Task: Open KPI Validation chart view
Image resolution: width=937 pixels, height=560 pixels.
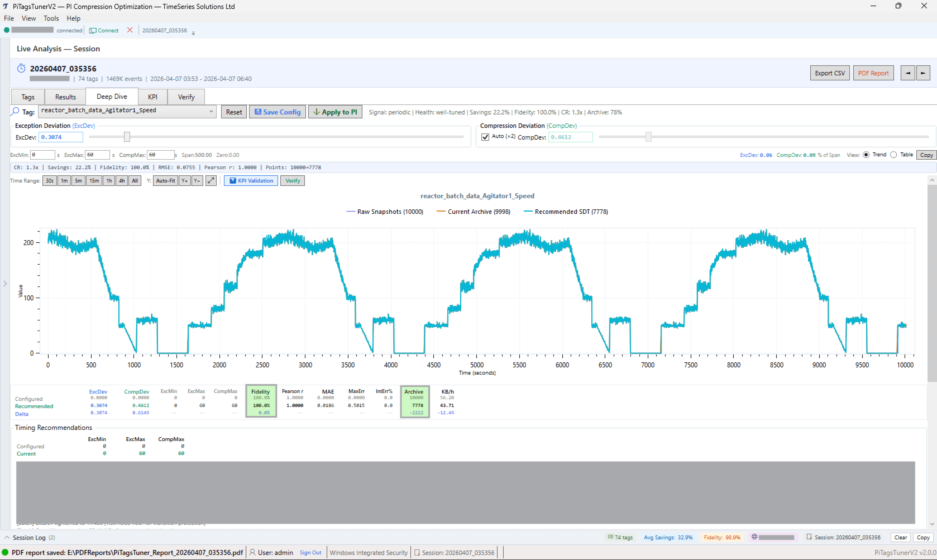Action: (251, 181)
